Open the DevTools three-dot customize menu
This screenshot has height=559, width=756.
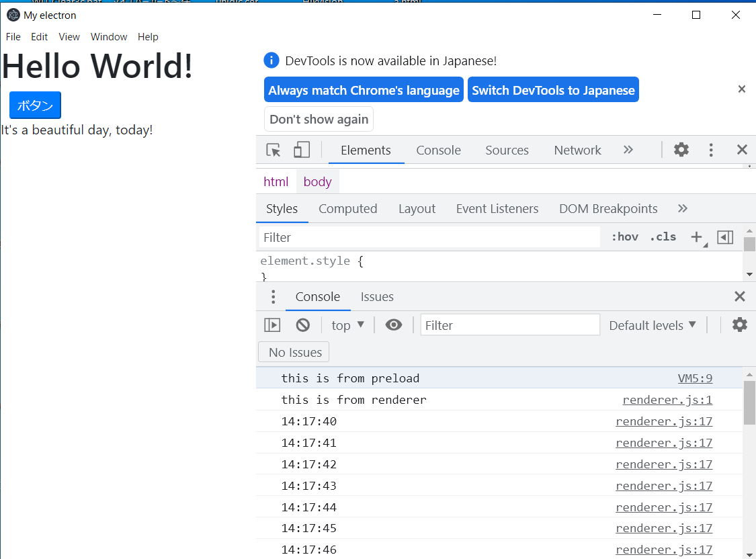711,149
